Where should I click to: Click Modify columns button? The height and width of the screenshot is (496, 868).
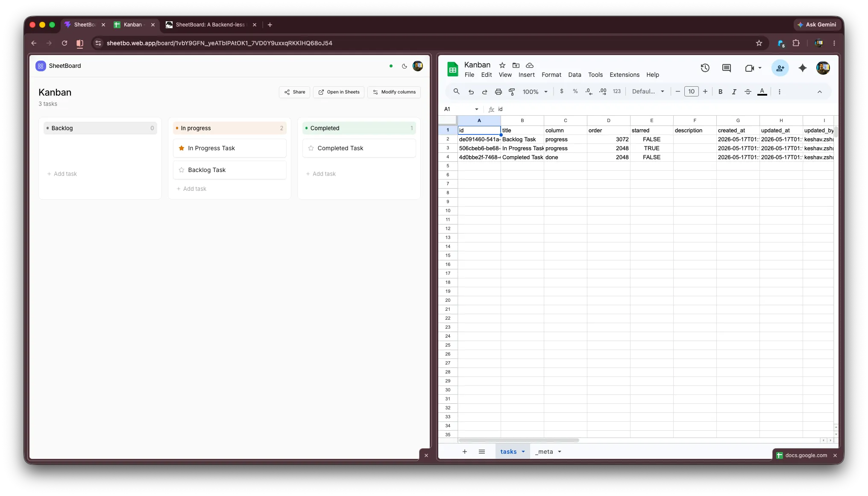[x=394, y=92]
